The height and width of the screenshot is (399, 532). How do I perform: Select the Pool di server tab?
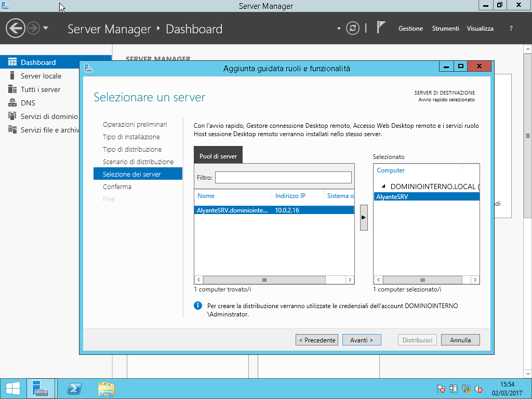[x=218, y=156]
